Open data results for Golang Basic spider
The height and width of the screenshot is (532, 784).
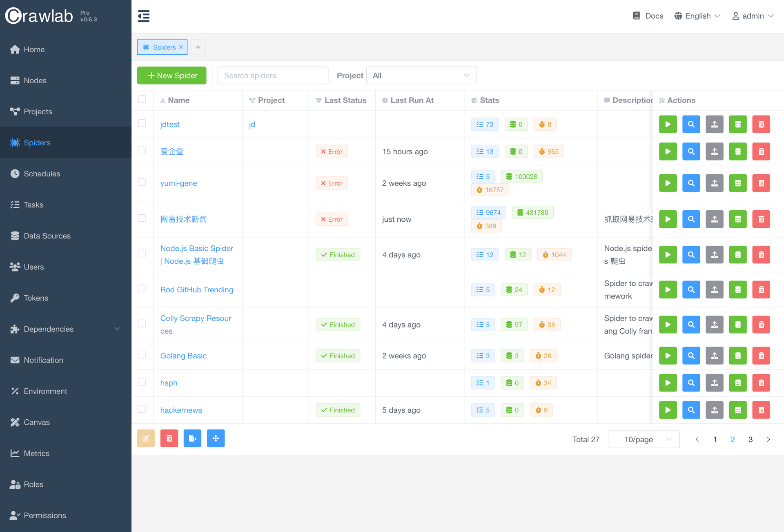tap(737, 356)
